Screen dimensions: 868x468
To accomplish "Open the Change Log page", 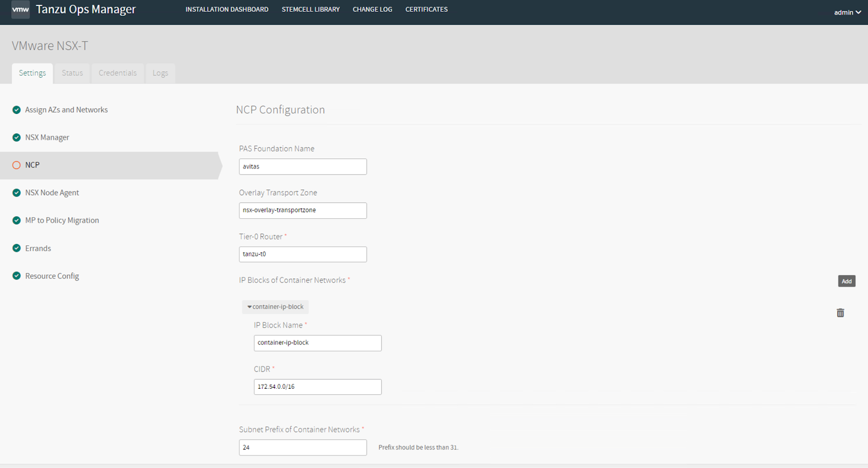I will (x=372, y=9).
